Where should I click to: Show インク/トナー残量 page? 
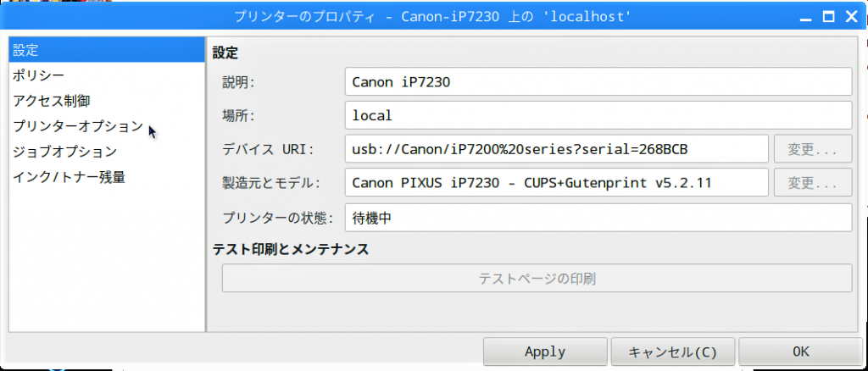click(x=107, y=177)
